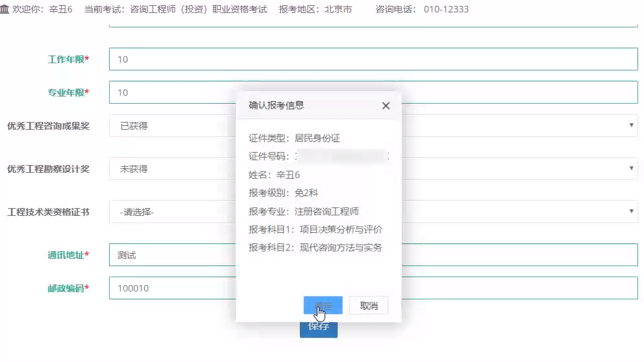Click 取消 in the confirmation dialog

[369, 305]
